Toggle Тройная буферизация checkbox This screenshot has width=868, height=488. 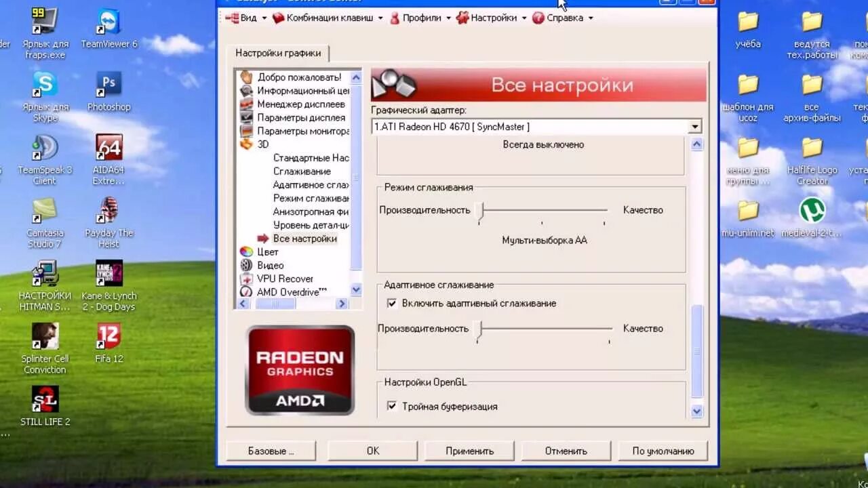391,406
